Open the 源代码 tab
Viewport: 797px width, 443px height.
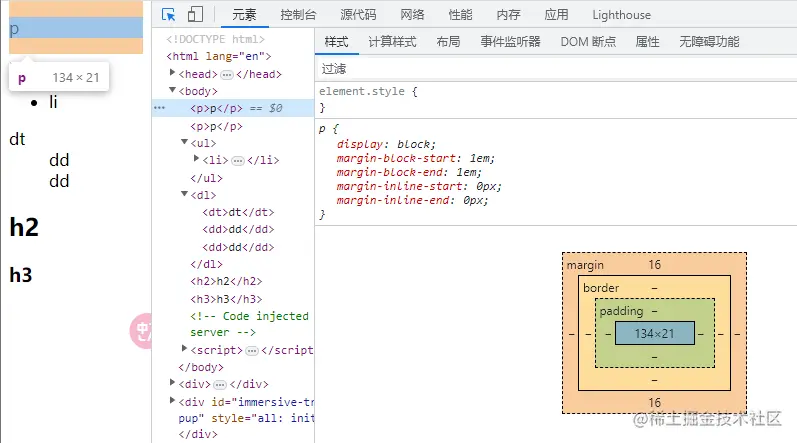click(x=358, y=15)
